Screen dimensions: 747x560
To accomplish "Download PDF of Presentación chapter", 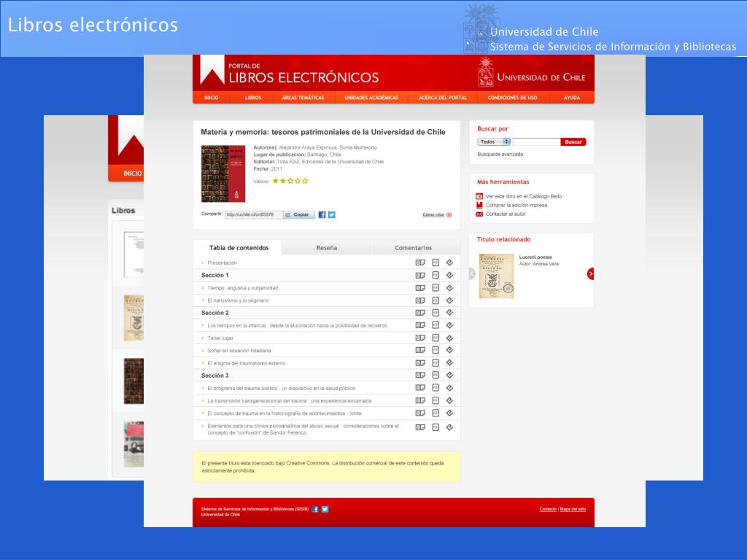I will 435,262.
